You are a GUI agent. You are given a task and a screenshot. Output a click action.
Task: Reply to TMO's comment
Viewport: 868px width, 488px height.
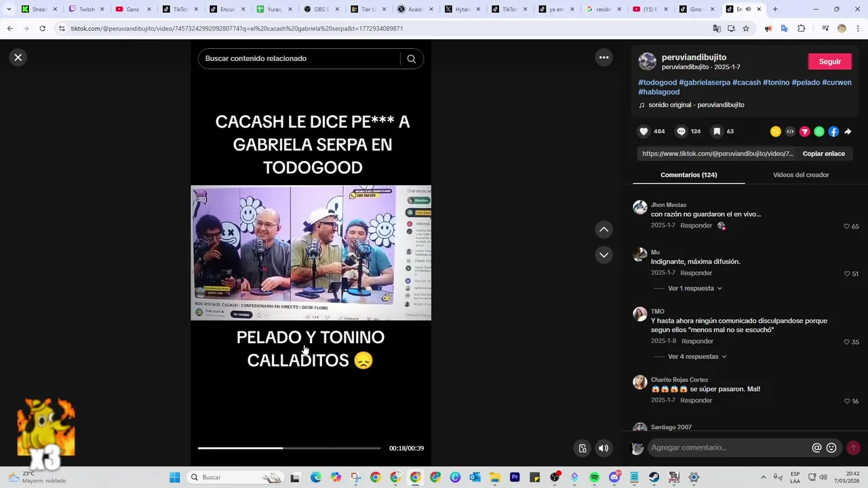[697, 342]
